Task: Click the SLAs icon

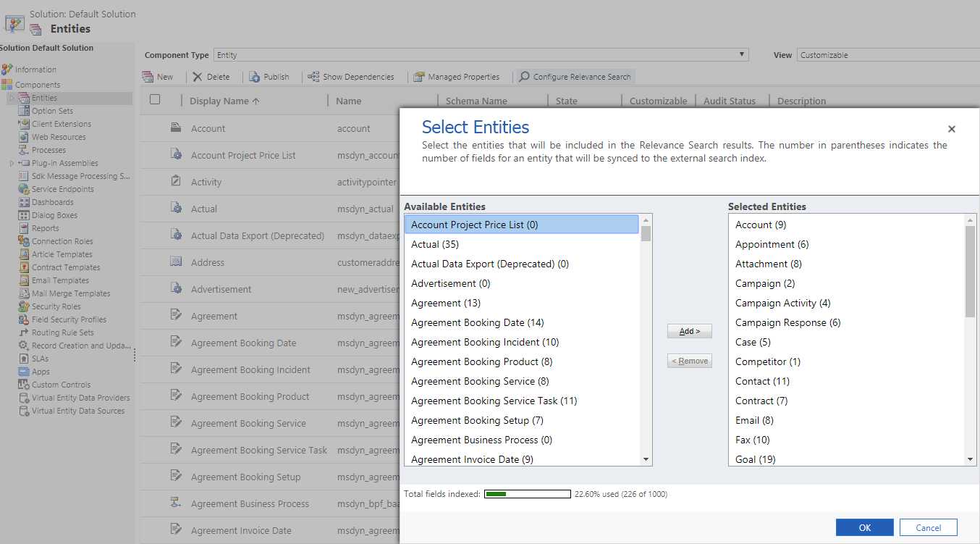Action: click(x=24, y=359)
